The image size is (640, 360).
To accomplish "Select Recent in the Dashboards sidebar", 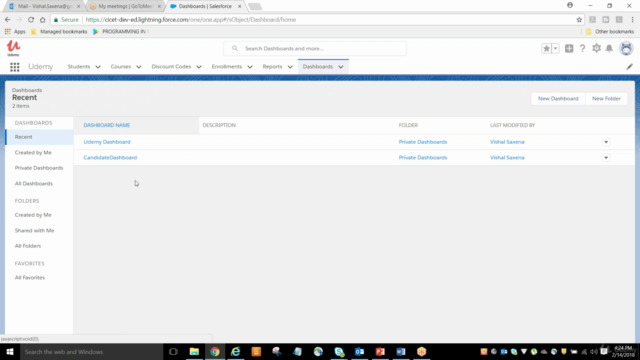I will (39, 137).
